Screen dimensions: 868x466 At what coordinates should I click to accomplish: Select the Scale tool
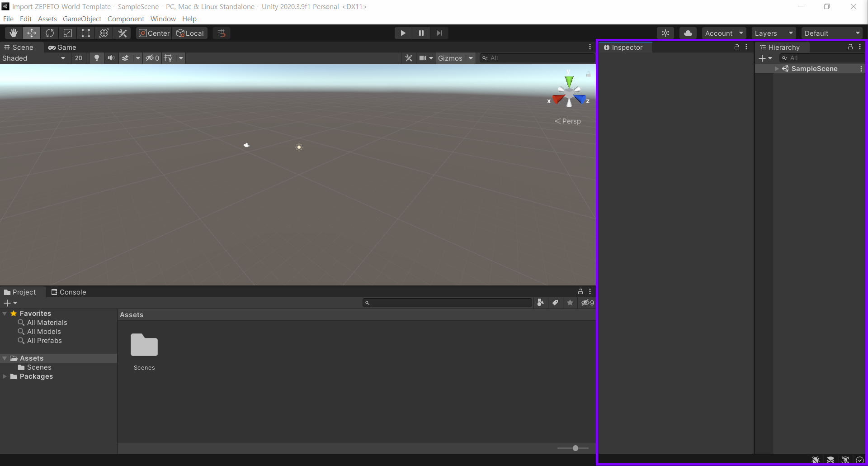pos(68,33)
